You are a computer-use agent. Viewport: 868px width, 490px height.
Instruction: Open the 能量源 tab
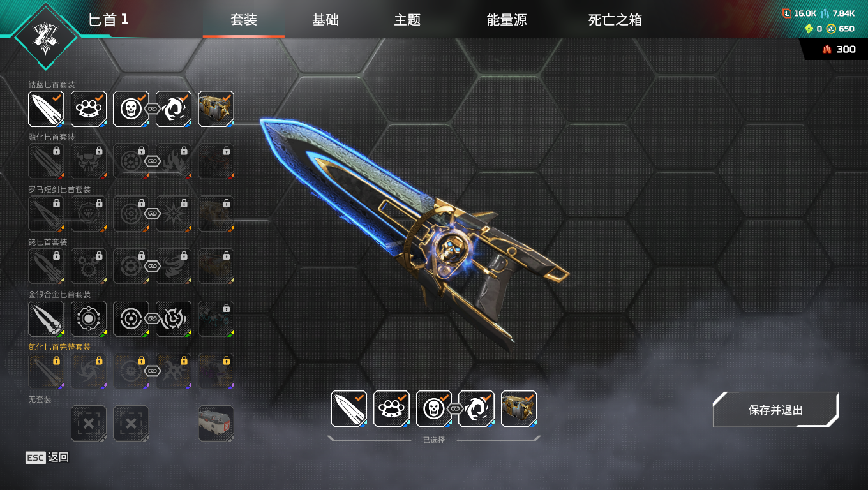[x=507, y=20]
